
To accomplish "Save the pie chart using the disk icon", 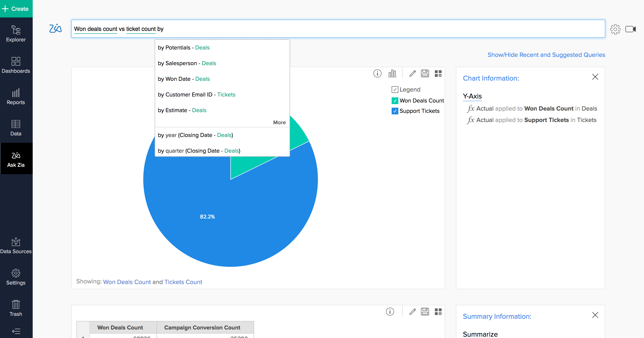I will coord(425,73).
